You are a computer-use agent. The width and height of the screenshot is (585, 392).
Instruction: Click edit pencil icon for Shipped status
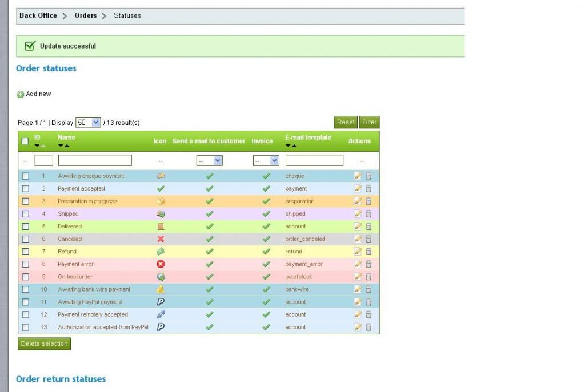[x=358, y=214]
